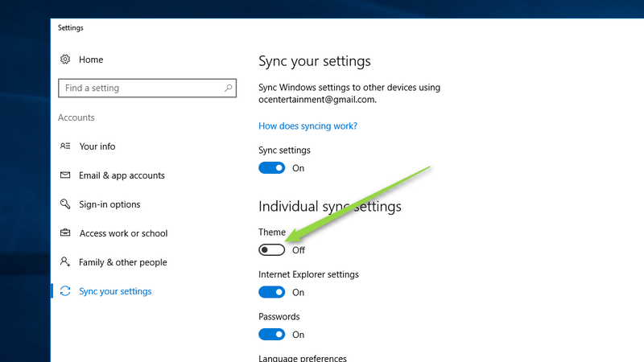Enable the Theme sync toggle
644x362 pixels.
(271, 250)
